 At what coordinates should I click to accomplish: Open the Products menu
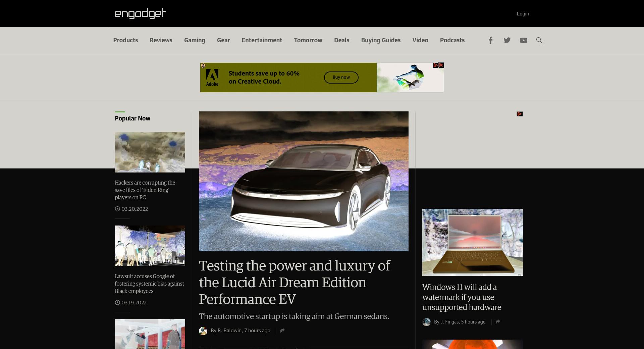click(x=125, y=40)
